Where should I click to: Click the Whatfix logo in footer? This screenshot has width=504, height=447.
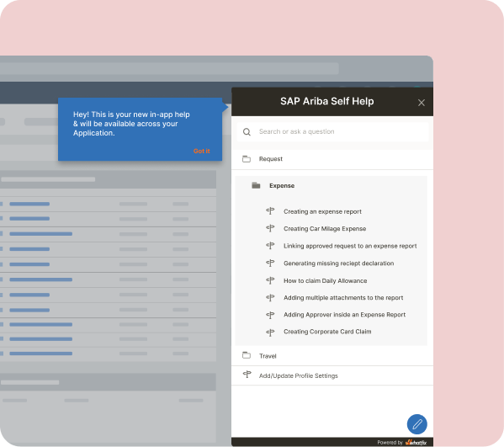(x=416, y=443)
